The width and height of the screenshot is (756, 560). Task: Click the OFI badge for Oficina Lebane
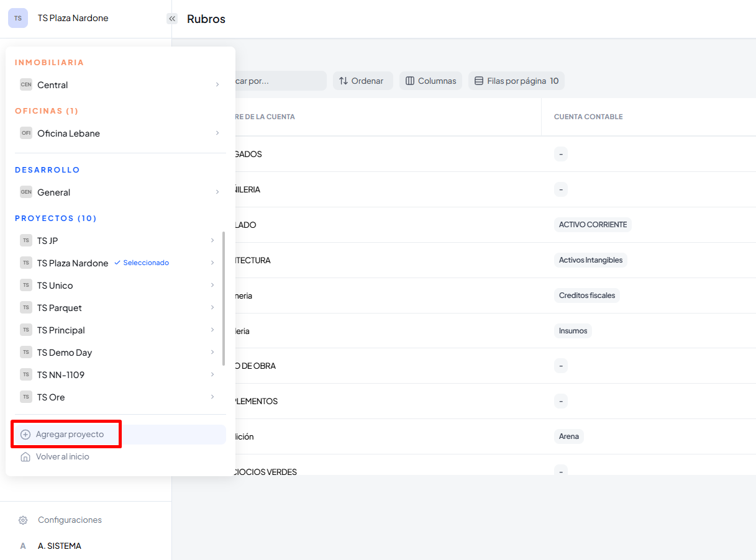pyautogui.click(x=26, y=133)
